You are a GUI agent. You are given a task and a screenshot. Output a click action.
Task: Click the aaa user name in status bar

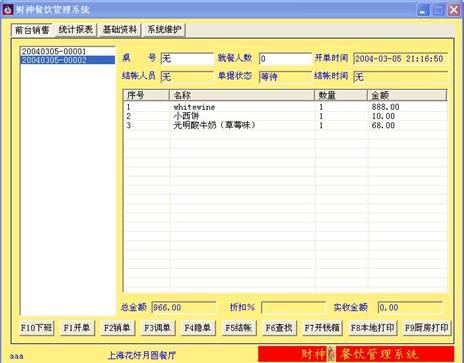pos(17,356)
